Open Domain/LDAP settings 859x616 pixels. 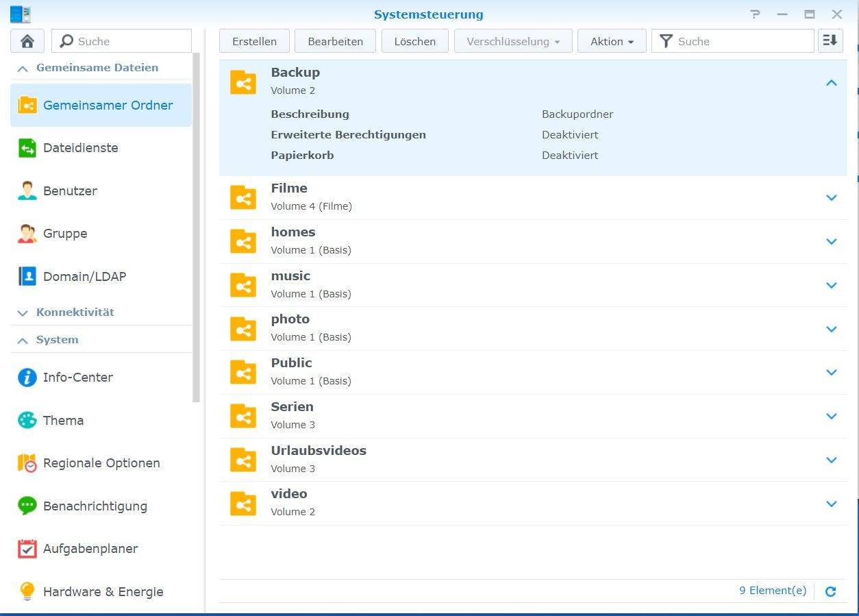pyautogui.click(x=84, y=277)
